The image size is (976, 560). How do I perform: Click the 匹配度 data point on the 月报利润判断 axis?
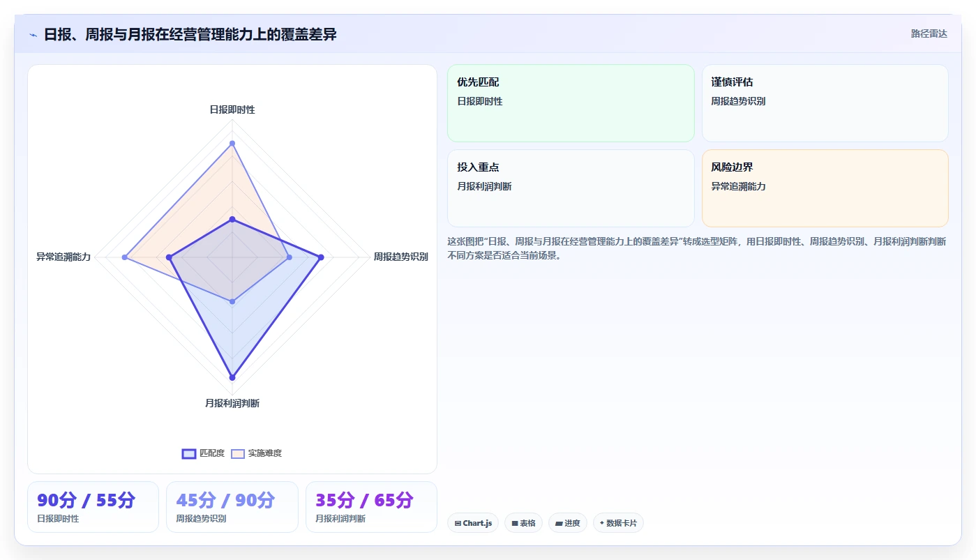[x=232, y=377]
